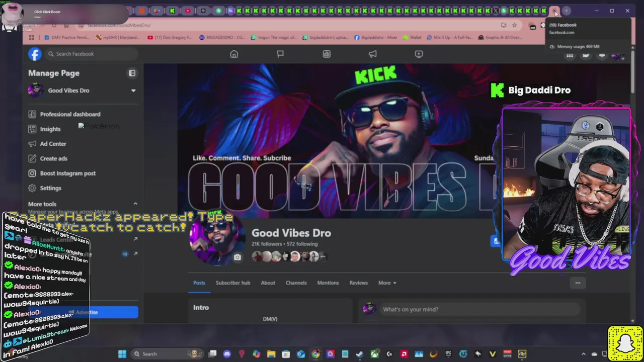Switch to the Mentions tab

click(x=328, y=283)
